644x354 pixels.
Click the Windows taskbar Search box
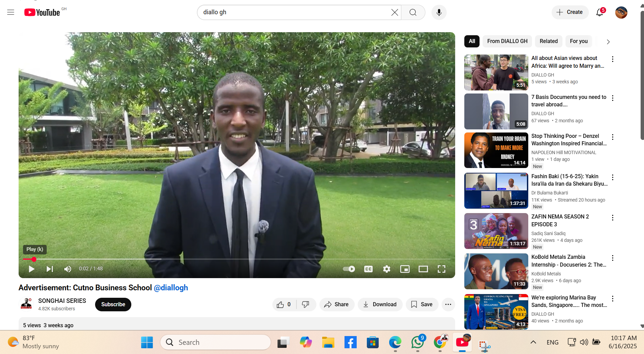pyautogui.click(x=216, y=342)
